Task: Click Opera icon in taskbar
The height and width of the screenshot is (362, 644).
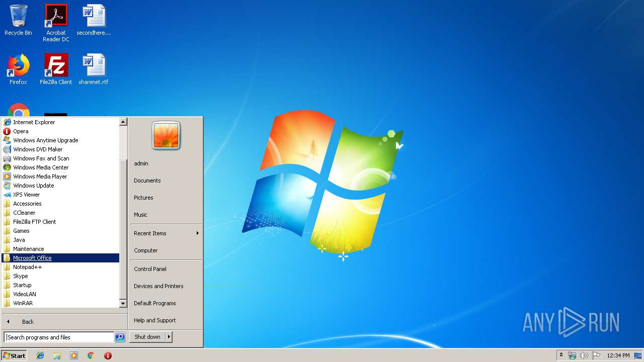Action: [x=108, y=355]
